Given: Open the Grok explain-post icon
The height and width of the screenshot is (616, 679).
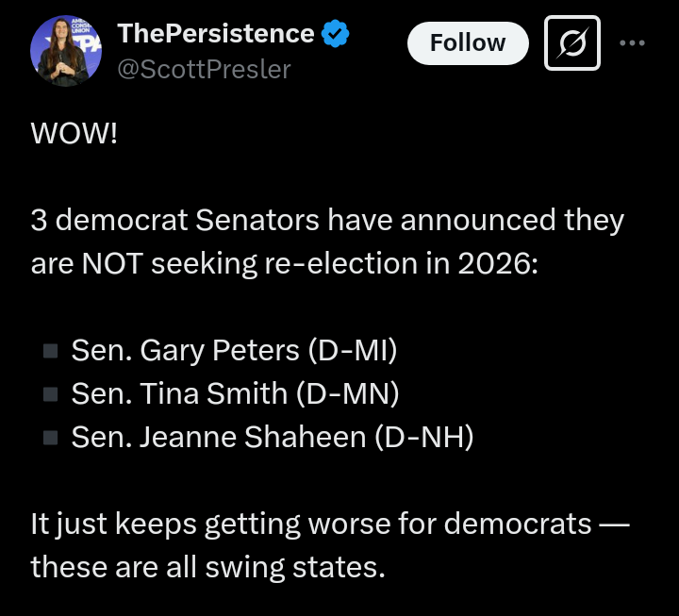Looking at the screenshot, I should click(572, 42).
